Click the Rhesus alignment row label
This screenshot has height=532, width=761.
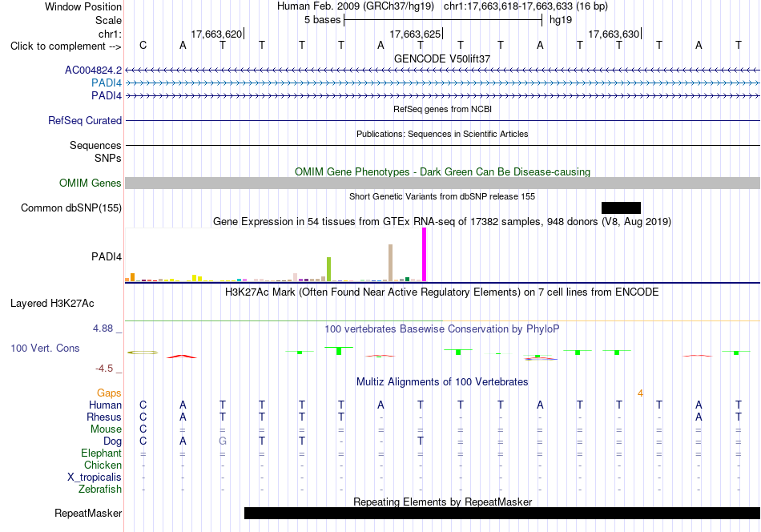(104, 417)
